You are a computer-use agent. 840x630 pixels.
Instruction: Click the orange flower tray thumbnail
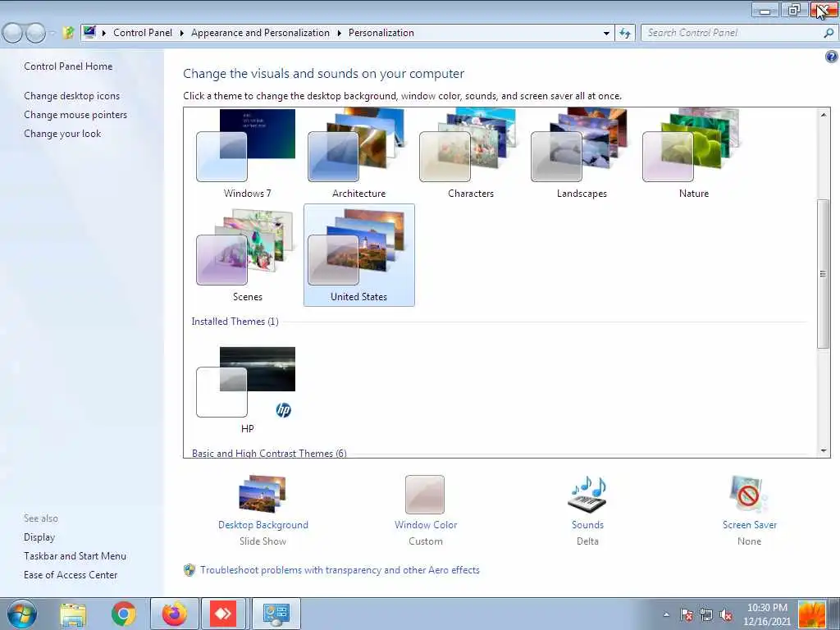pos(811,614)
